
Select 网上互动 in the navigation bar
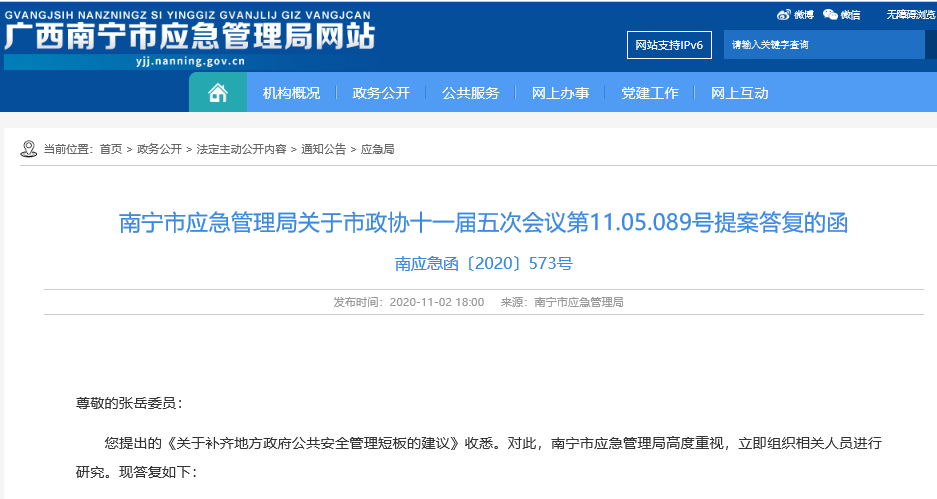coord(739,93)
